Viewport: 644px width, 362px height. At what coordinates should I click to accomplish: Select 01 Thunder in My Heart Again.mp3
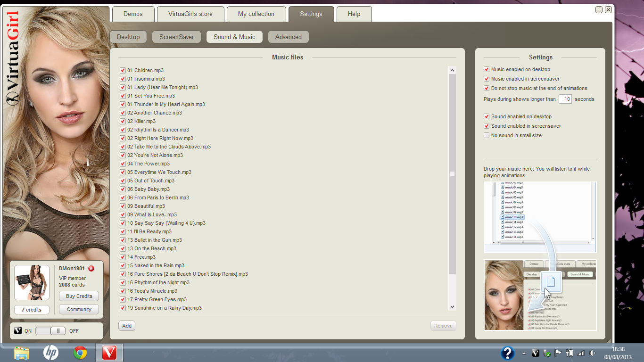[166, 104]
